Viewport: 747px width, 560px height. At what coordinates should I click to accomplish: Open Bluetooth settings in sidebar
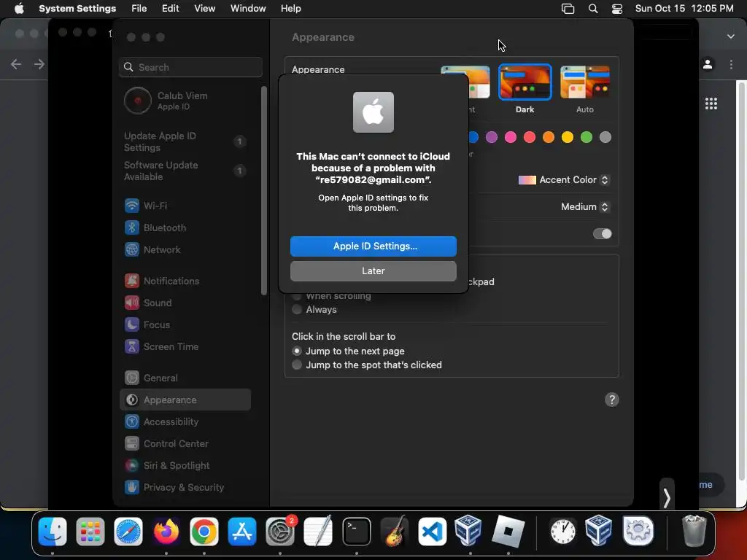(x=186, y=227)
